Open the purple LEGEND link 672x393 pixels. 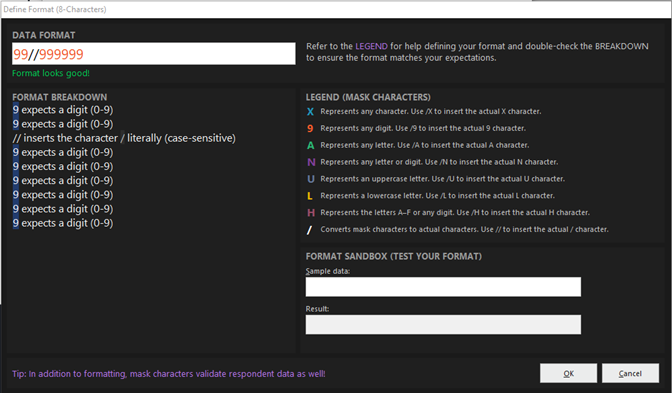371,46
